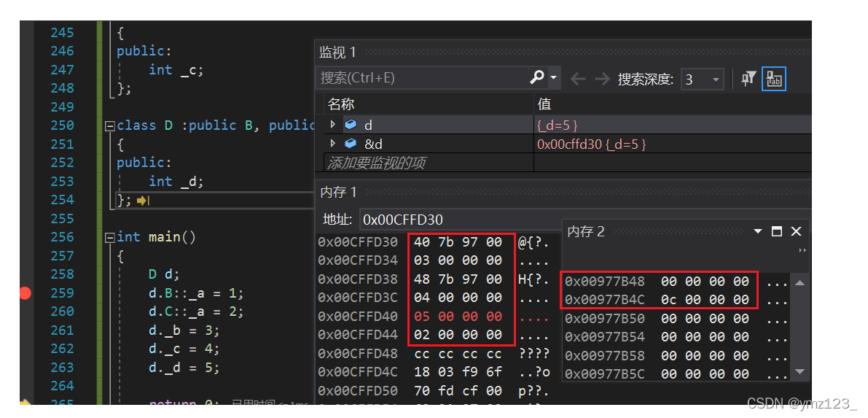Screen dimensions: 868x418
Task: Click the blue cube icon beside &d
Action: [x=351, y=144]
